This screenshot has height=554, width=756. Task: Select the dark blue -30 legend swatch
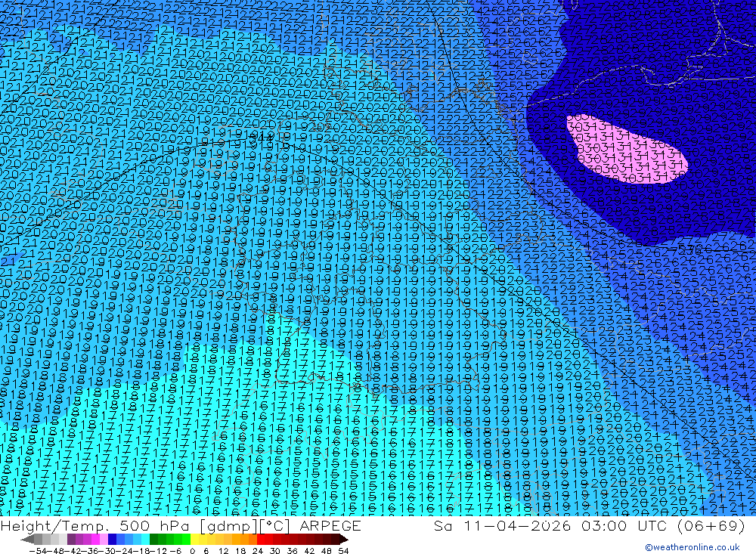pyautogui.click(x=112, y=540)
